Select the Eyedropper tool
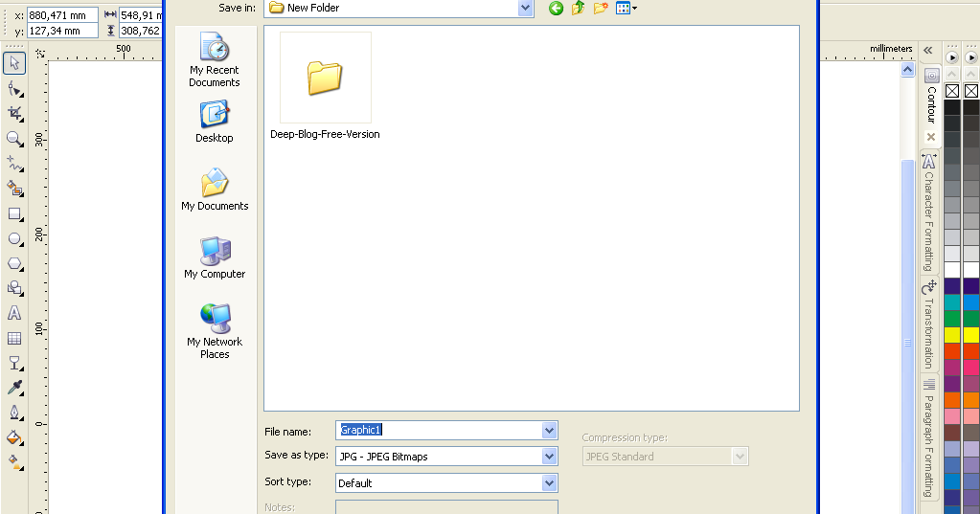The height and width of the screenshot is (514, 980). 14,388
